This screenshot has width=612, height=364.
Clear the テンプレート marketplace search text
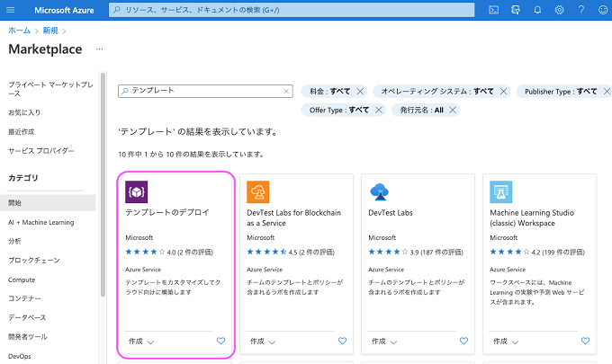[286, 91]
